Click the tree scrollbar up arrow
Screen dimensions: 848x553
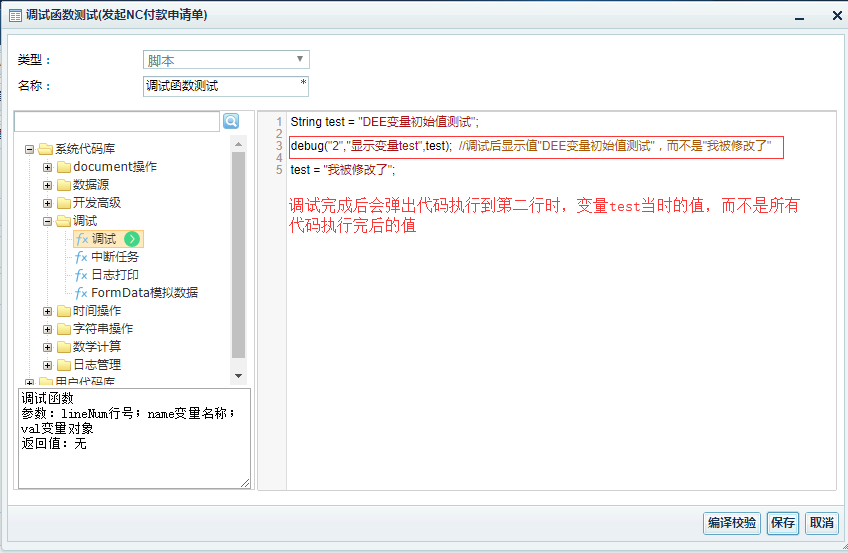pyautogui.click(x=238, y=144)
